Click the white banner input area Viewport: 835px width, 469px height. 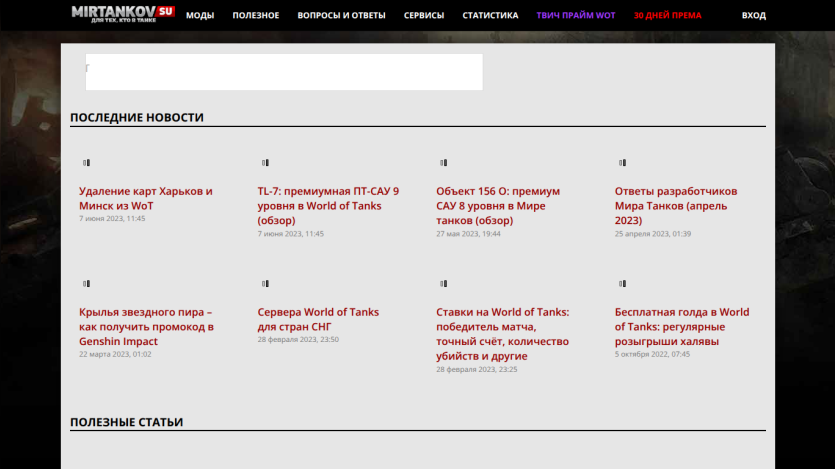pyautogui.click(x=284, y=72)
